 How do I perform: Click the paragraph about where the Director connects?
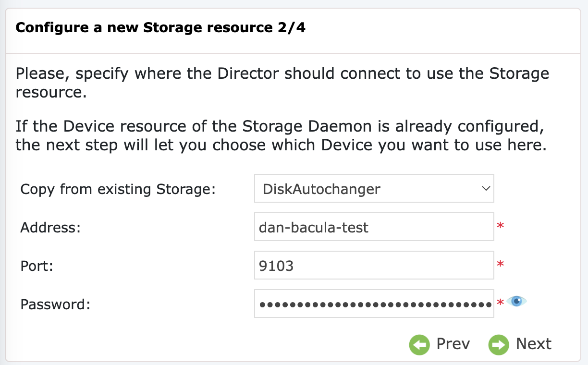tap(282, 83)
